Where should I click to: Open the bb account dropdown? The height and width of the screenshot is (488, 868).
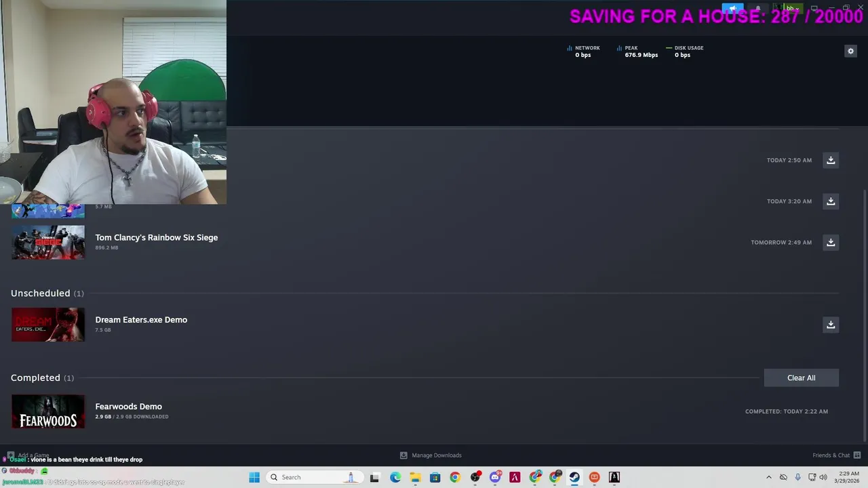click(793, 8)
